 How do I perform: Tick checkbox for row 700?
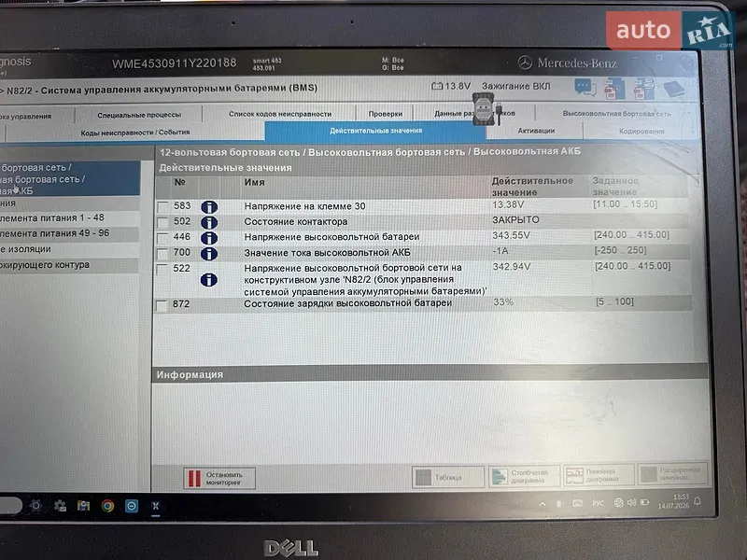tap(162, 253)
